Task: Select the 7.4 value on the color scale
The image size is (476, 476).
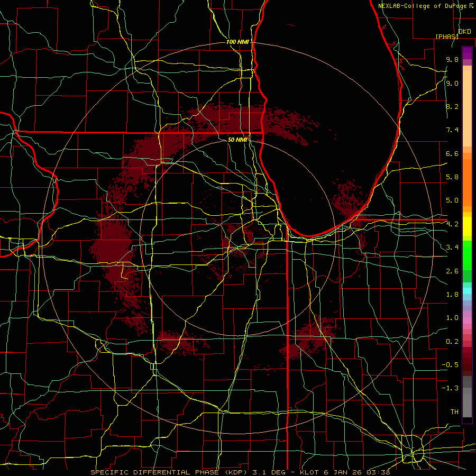Action: 452,130
